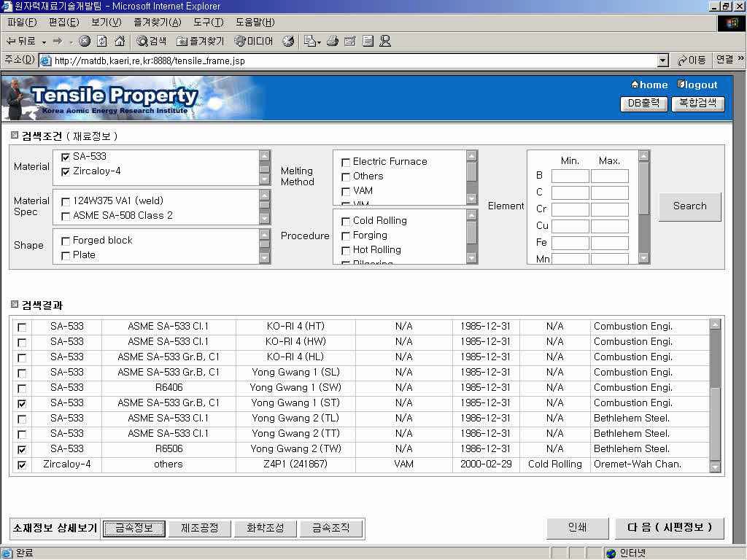Click the B element Min. input field
The width and height of the screenshot is (747, 560).
coord(570,176)
